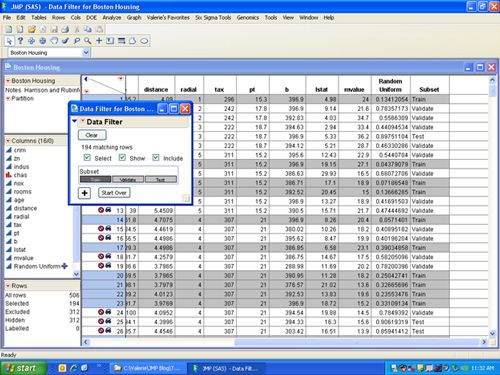Click the Excluded count in Rows panel
Screen dimensions: 500x375
74,312
